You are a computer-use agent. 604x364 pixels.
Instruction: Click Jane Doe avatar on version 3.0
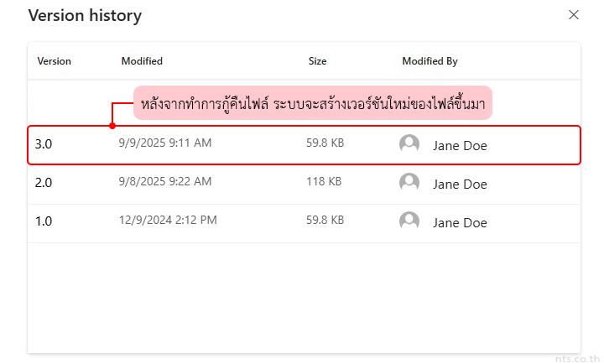pyautogui.click(x=409, y=144)
